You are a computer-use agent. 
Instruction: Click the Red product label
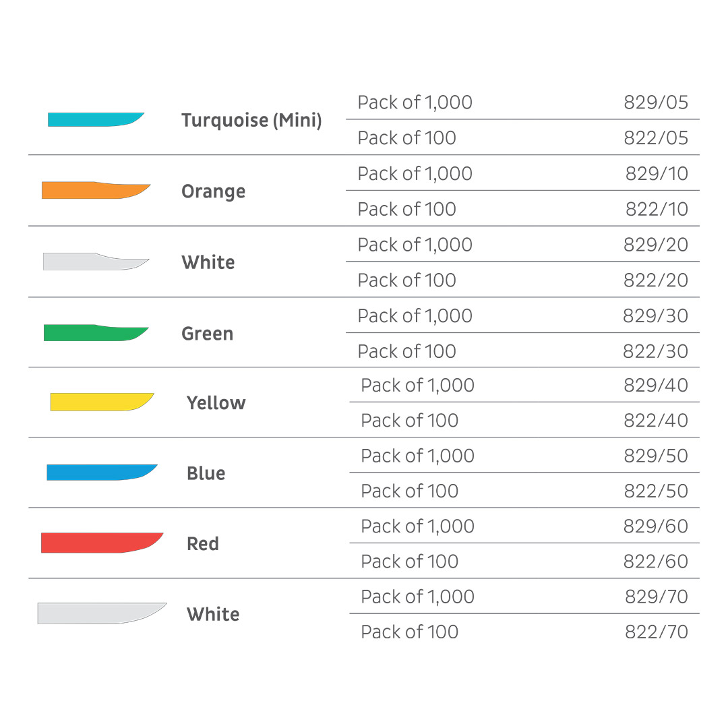click(202, 544)
